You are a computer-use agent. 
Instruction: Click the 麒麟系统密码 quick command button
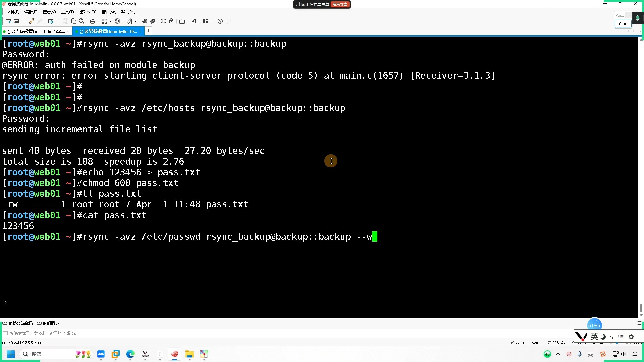[x=17, y=323]
